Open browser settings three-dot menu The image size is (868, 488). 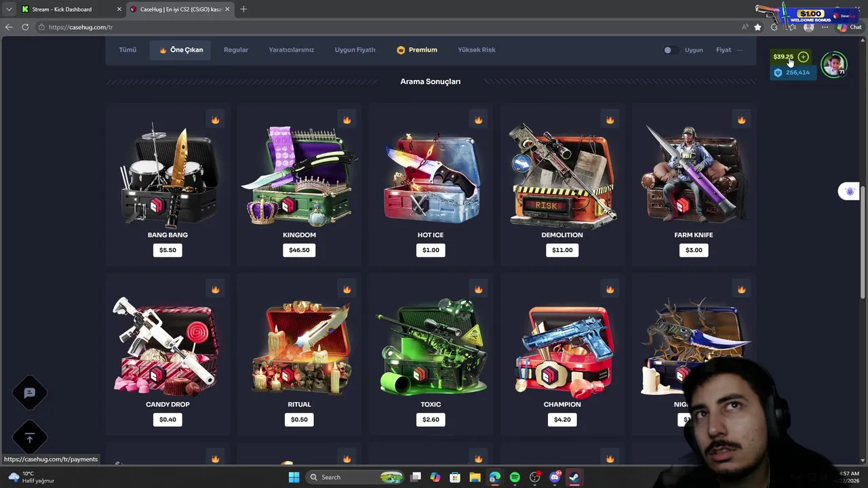(825, 27)
